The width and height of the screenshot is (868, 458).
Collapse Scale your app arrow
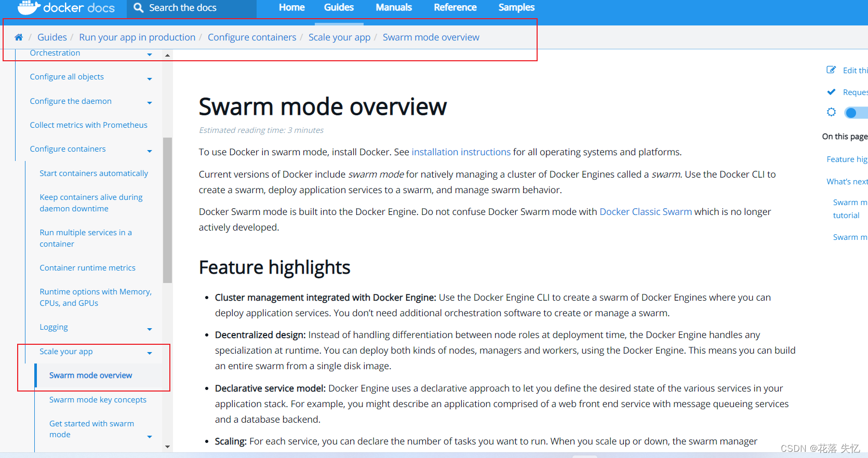click(150, 353)
